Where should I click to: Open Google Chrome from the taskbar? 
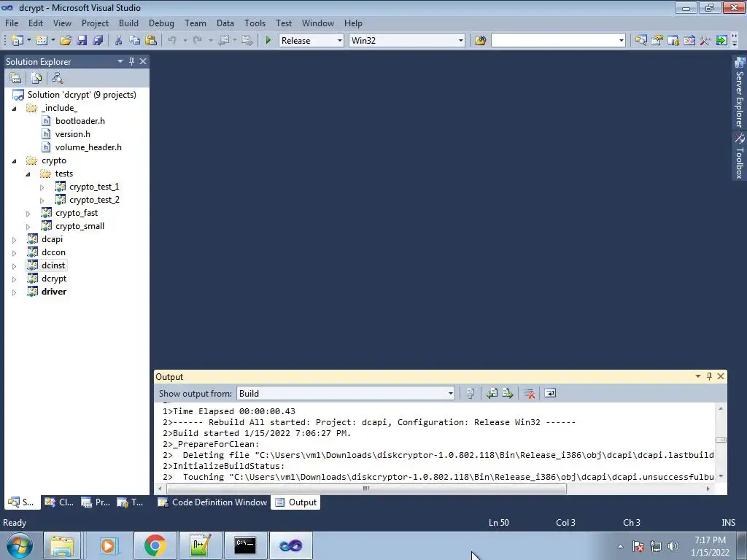pyautogui.click(x=155, y=545)
